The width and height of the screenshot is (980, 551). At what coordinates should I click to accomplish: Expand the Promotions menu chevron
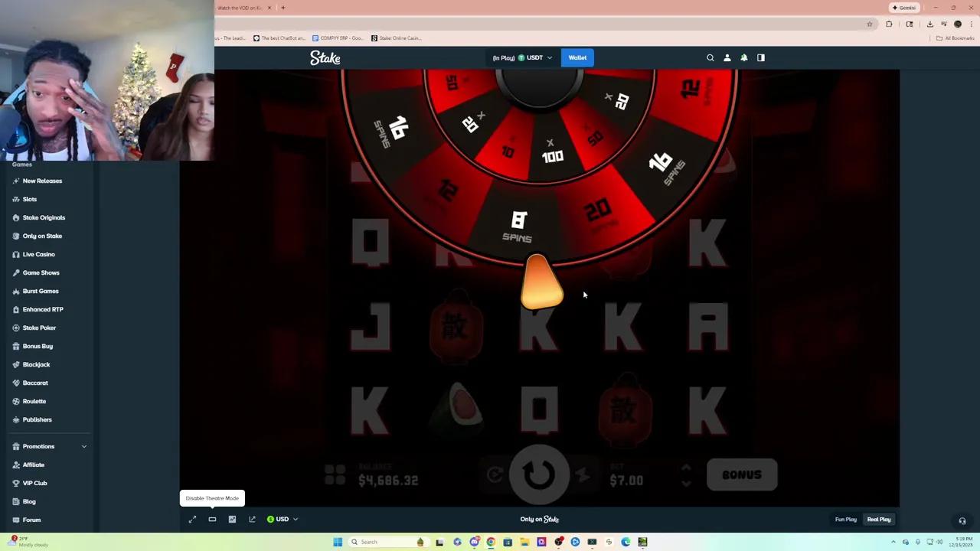[84, 446]
